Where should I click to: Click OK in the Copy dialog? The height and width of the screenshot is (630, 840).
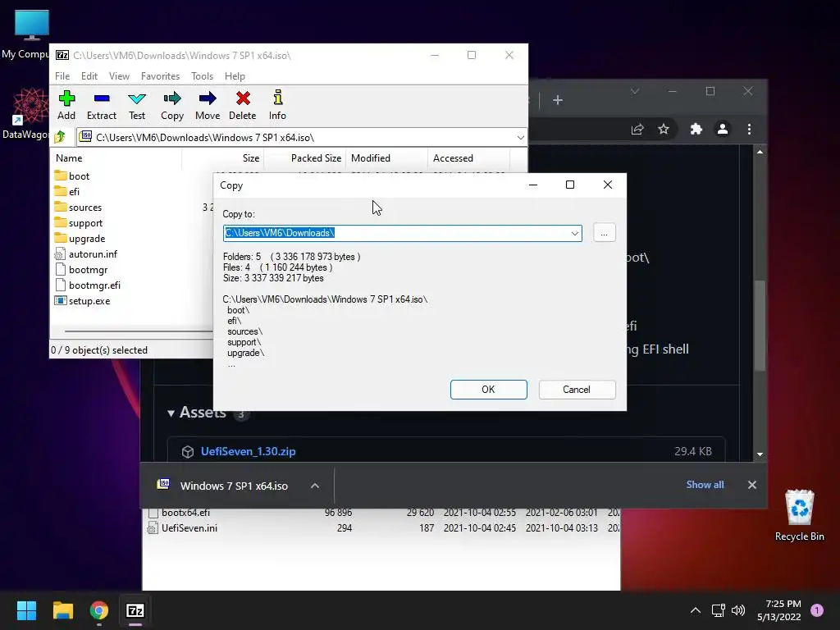(x=489, y=390)
